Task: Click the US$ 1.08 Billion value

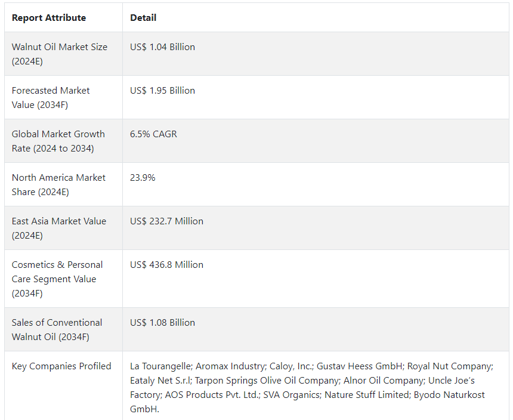Action: [162, 323]
